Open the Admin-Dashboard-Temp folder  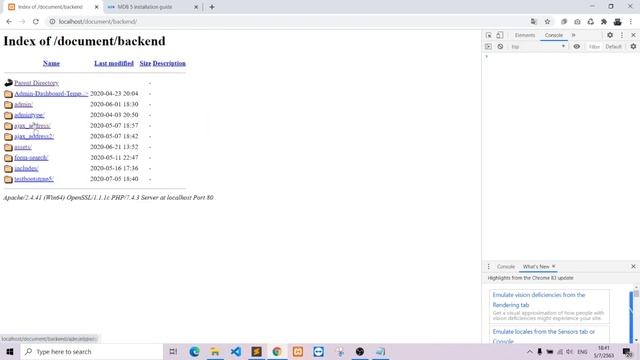coord(51,93)
